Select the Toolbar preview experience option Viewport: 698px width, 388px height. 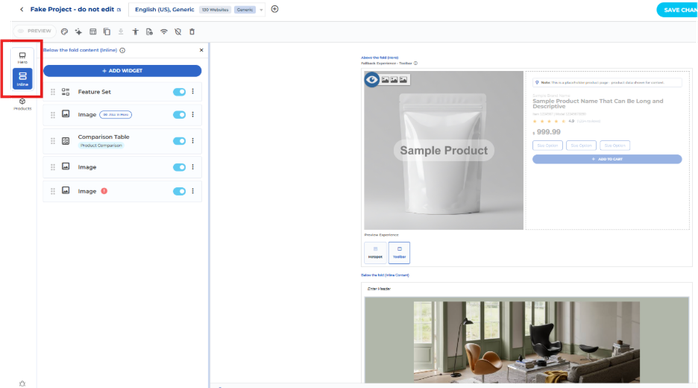tap(399, 253)
